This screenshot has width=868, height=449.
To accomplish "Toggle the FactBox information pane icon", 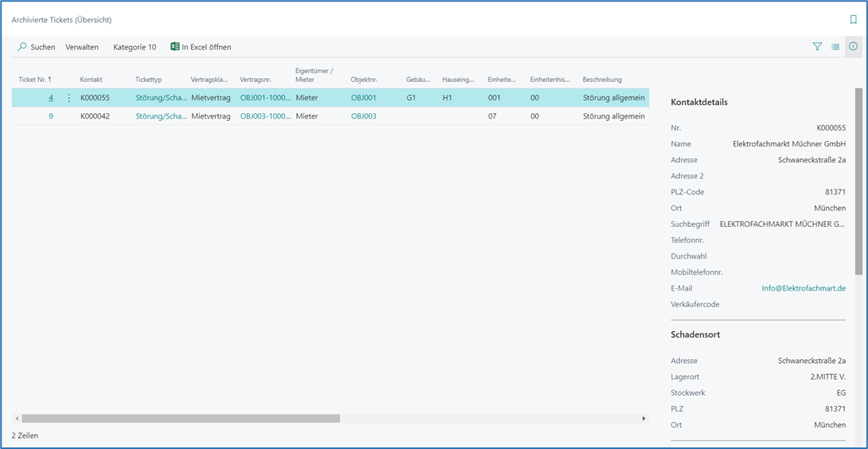I will tap(853, 47).
